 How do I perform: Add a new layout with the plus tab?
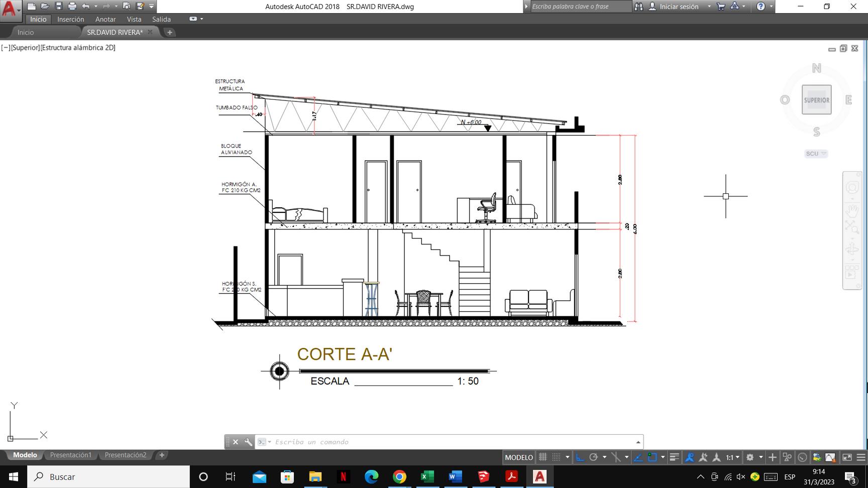[162, 455]
